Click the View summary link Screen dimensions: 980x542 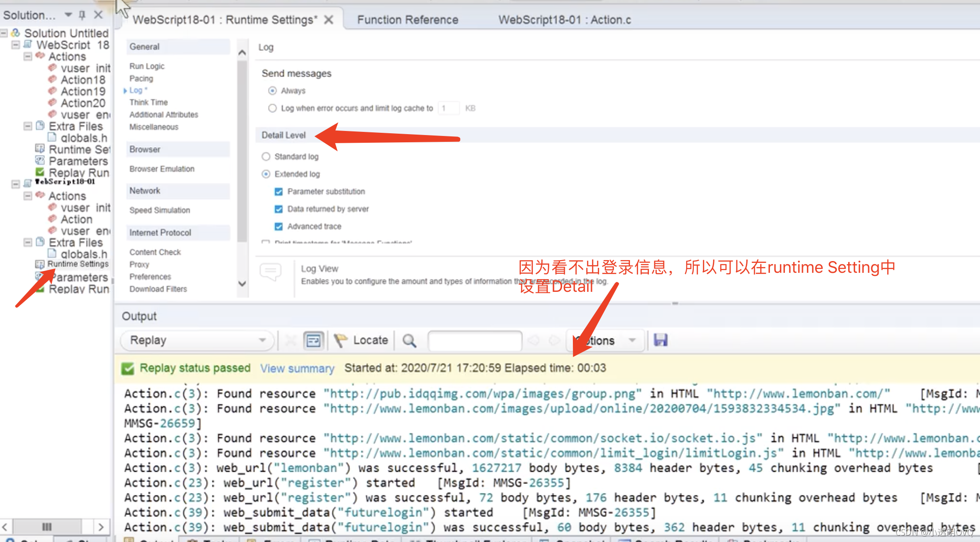click(297, 368)
